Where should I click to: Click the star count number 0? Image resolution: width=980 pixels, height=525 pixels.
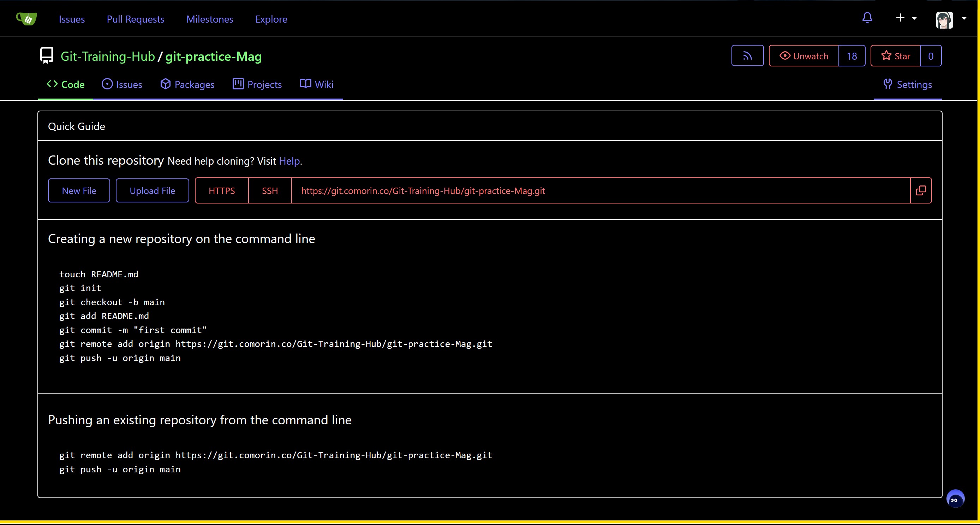click(931, 56)
